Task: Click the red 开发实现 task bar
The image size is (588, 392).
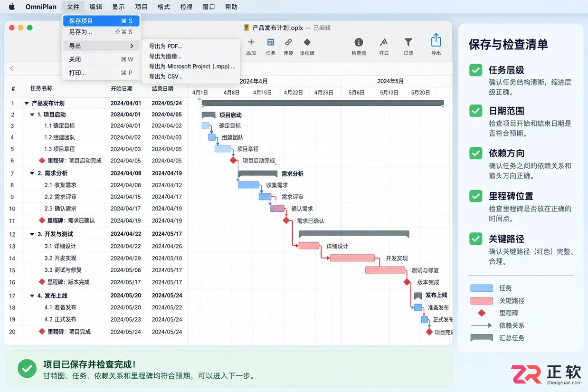Action: (x=352, y=258)
